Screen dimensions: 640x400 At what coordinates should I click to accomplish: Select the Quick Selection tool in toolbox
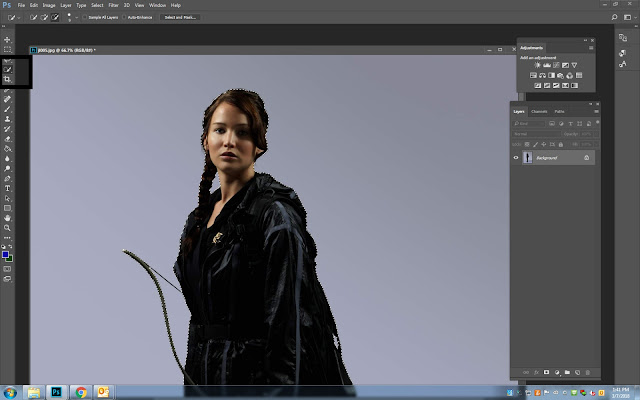point(7,69)
